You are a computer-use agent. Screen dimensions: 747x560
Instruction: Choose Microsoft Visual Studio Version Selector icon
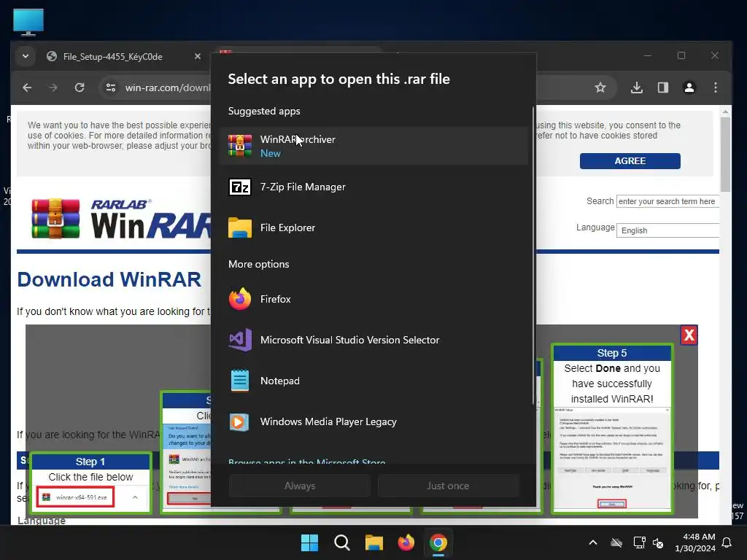pyautogui.click(x=239, y=340)
